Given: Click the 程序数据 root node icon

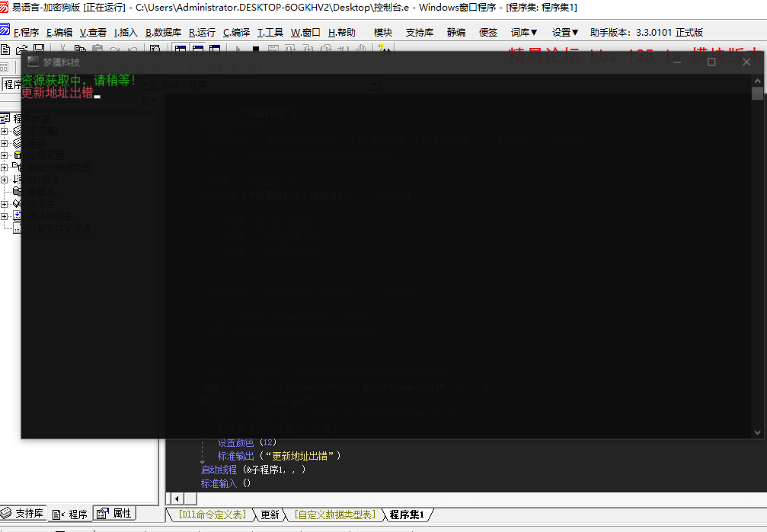Looking at the screenshot, I should [x=5, y=118].
